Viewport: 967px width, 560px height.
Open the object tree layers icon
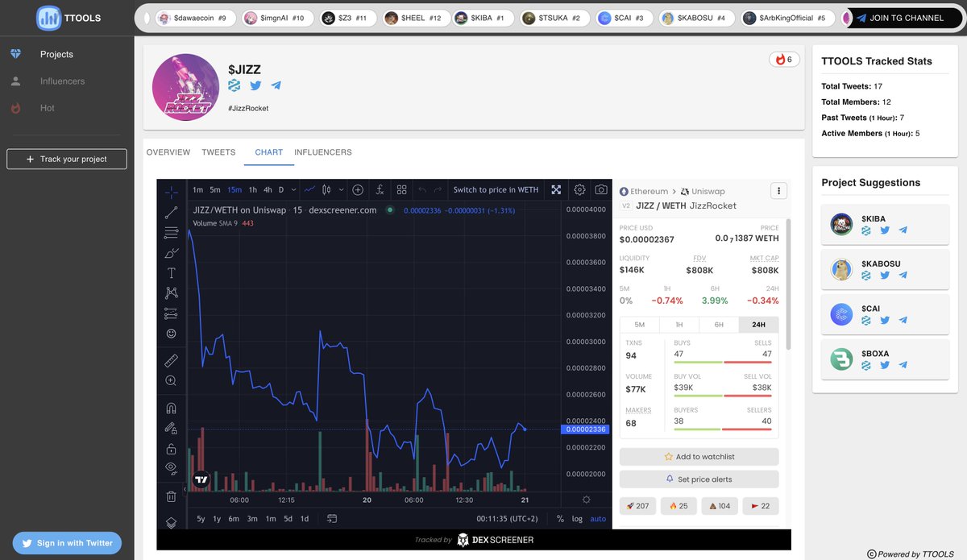pyautogui.click(x=172, y=523)
